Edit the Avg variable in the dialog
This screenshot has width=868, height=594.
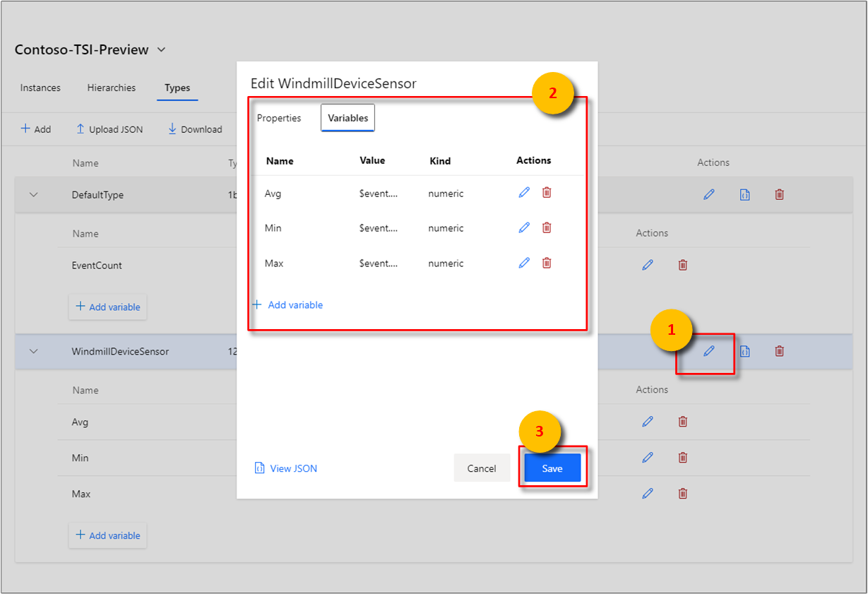[524, 193]
